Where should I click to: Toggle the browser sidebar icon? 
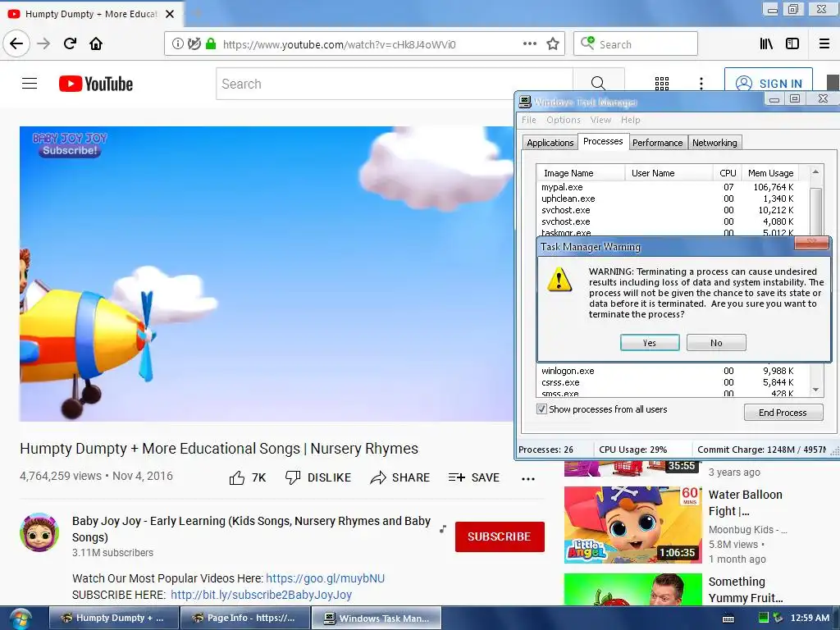point(792,44)
